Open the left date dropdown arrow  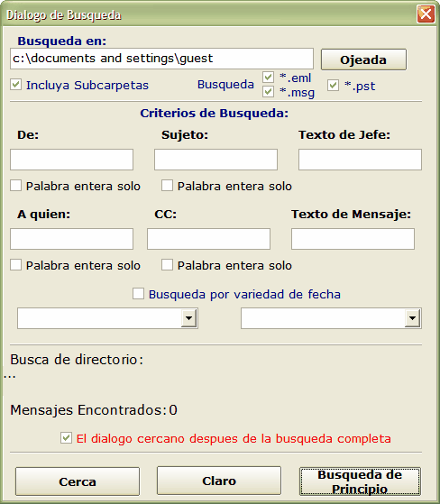(x=189, y=318)
